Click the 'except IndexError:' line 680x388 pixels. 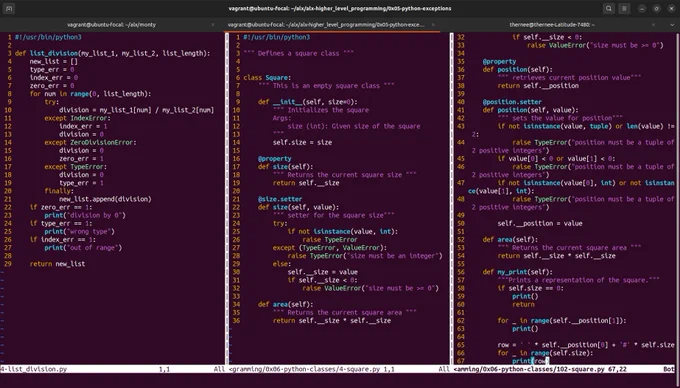coord(78,118)
